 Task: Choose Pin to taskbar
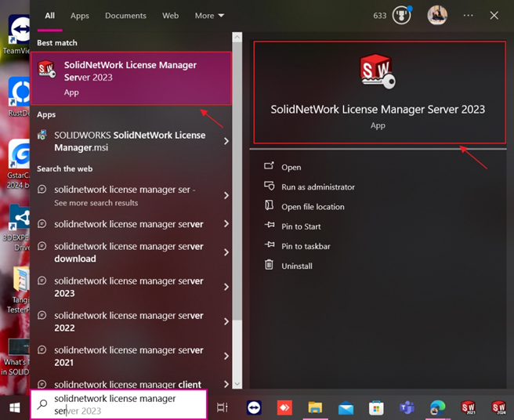[306, 246]
